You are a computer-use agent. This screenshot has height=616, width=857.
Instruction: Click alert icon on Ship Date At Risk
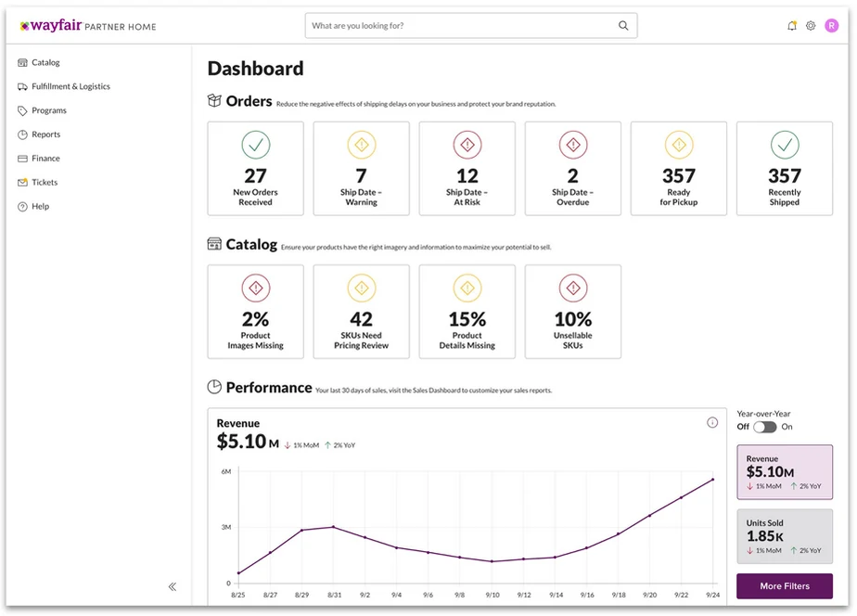(x=467, y=145)
